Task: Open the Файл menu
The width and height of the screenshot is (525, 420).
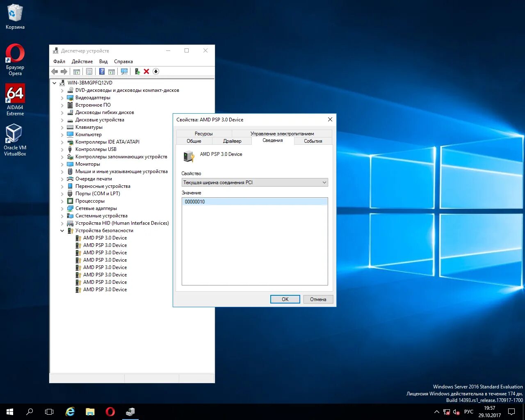Action: pos(59,62)
